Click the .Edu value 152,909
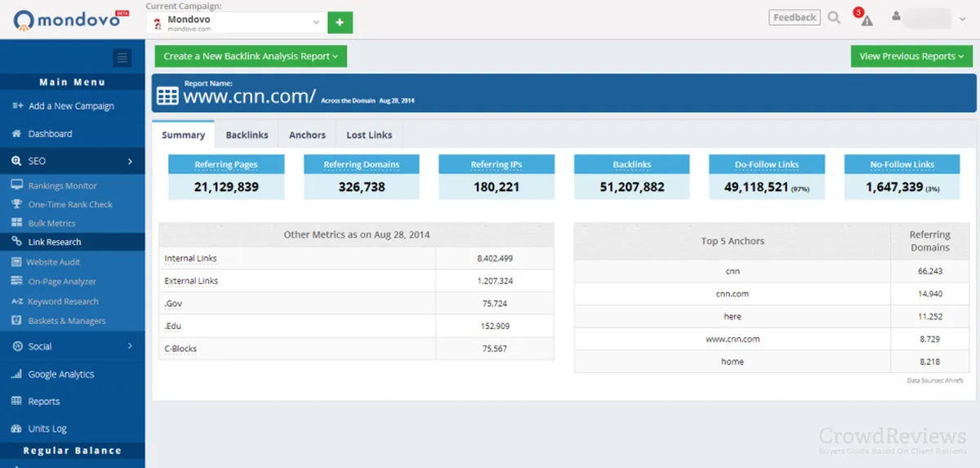Viewport: 980px width, 468px height. [x=495, y=326]
